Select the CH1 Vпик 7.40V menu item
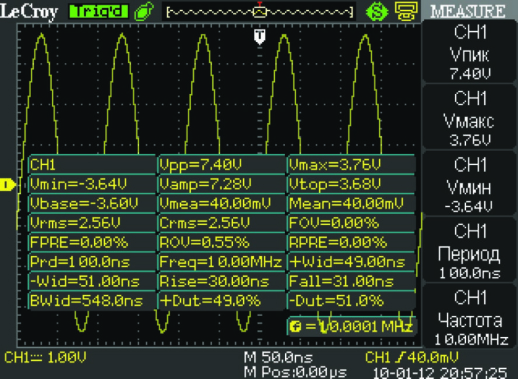The height and width of the screenshot is (379, 518). [x=470, y=52]
